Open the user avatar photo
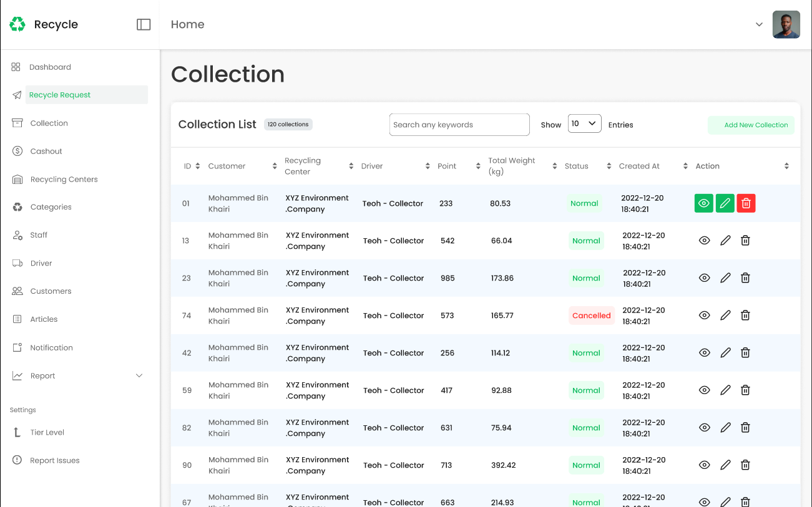This screenshot has height=507, width=812. click(786, 24)
